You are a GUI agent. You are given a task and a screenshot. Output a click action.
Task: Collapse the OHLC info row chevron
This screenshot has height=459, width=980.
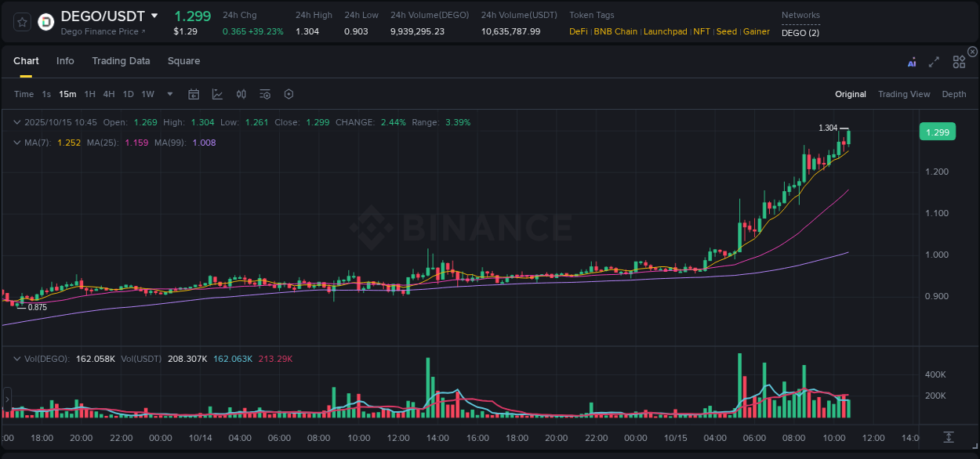pyautogui.click(x=17, y=122)
